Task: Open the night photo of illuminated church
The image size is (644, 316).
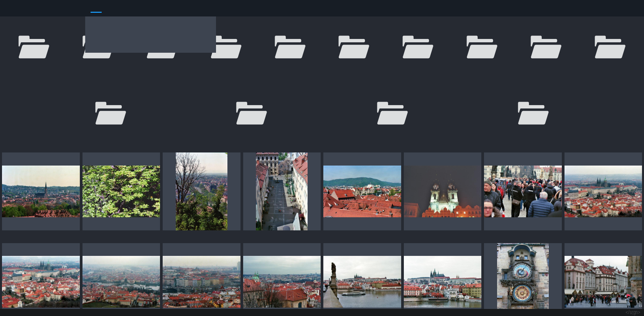Action: pyautogui.click(x=442, y=191)
